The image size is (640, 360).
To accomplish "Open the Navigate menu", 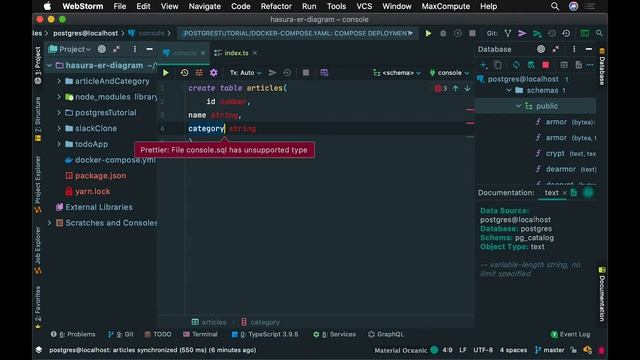I will coord(204,7).
